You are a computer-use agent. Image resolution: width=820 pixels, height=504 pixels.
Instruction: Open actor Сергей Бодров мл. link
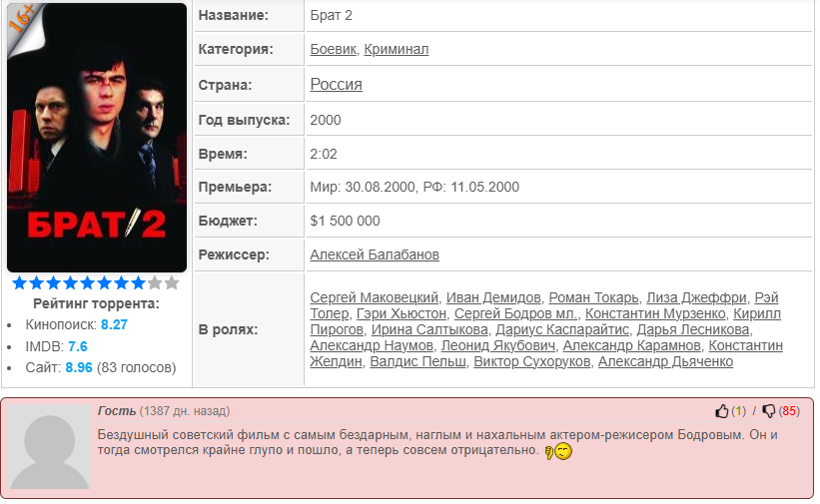click(515, 313)
